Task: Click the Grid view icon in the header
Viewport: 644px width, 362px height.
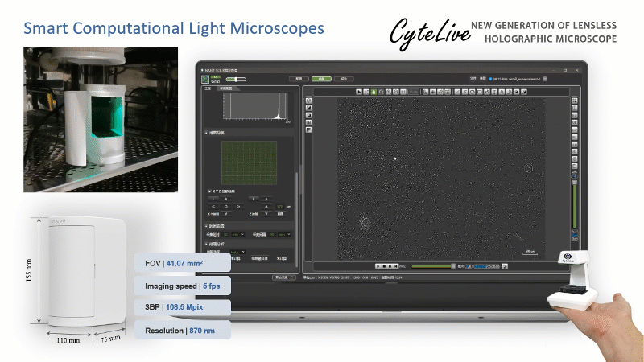Action: click(x=205, y=79)
